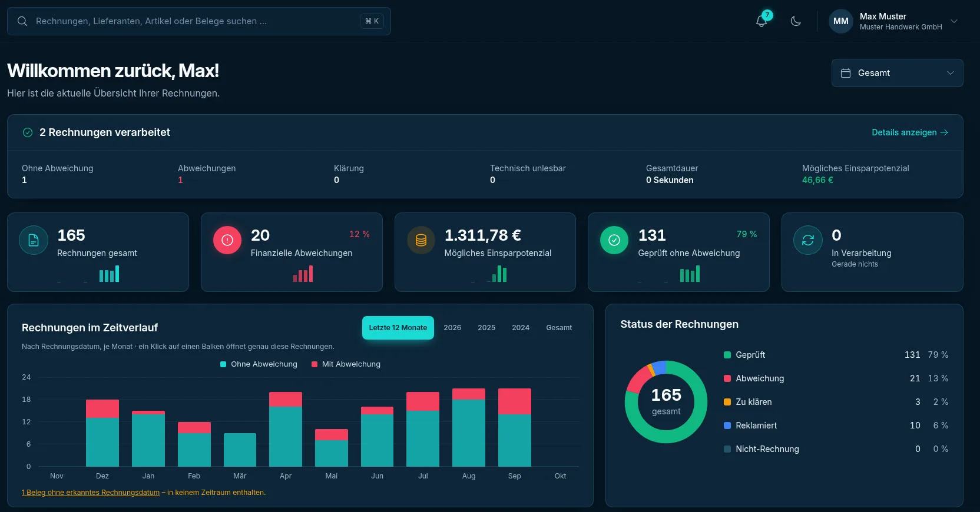The height and width of the screenshot is (512, 980).
Task: Click the red alert icon on Finanzielle Abweichungen
Action: coord(227,240)
